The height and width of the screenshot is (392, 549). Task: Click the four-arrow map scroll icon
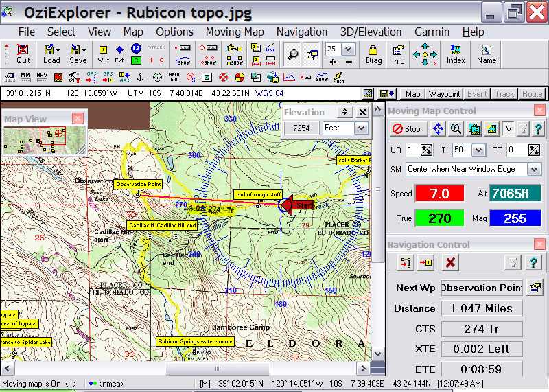(x=425, y=54)
